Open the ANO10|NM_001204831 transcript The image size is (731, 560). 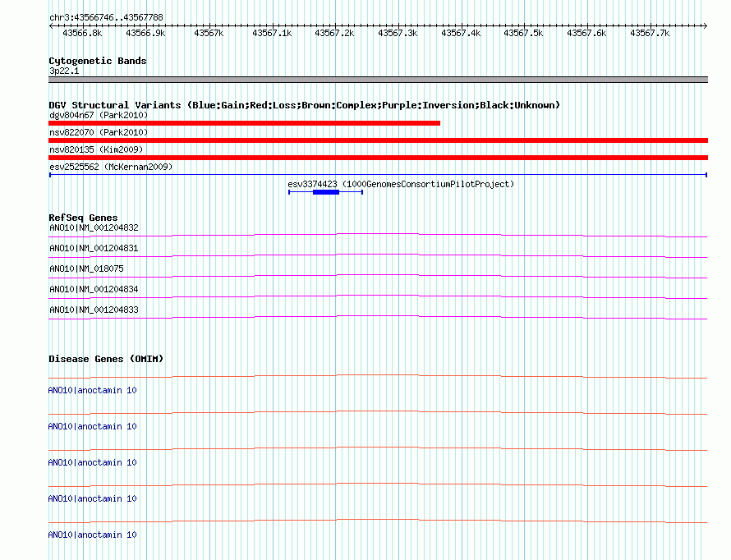(x=94, y=248)
